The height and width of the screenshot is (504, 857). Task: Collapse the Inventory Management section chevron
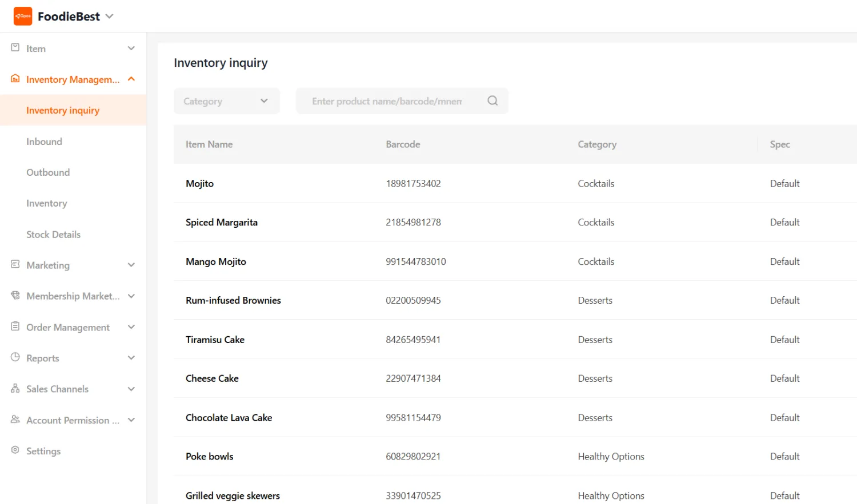(x=131, y=79)
